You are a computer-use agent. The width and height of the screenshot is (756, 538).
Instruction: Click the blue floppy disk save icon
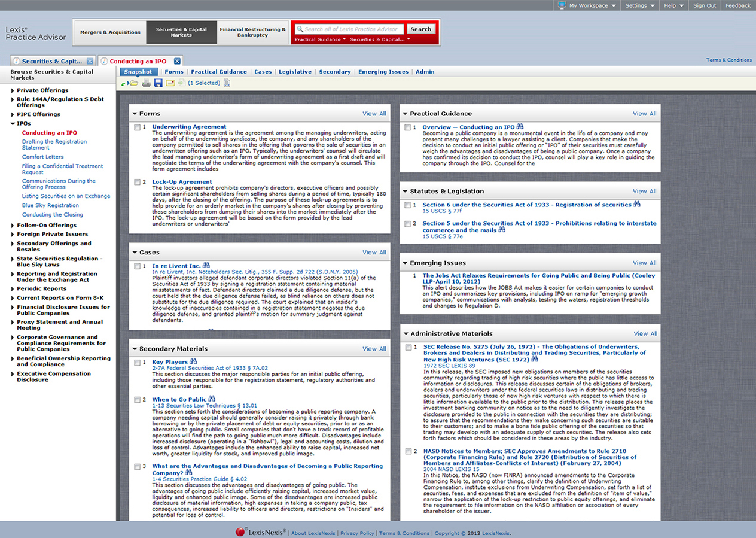click(x=158, y=83)
